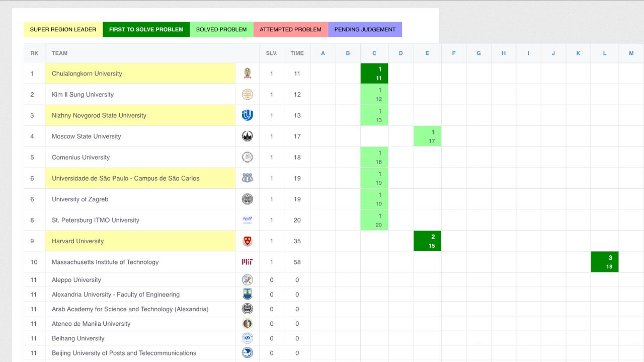Open problem J column header
The height and width of the screenshot is (362, 644).
pos(553,53)
